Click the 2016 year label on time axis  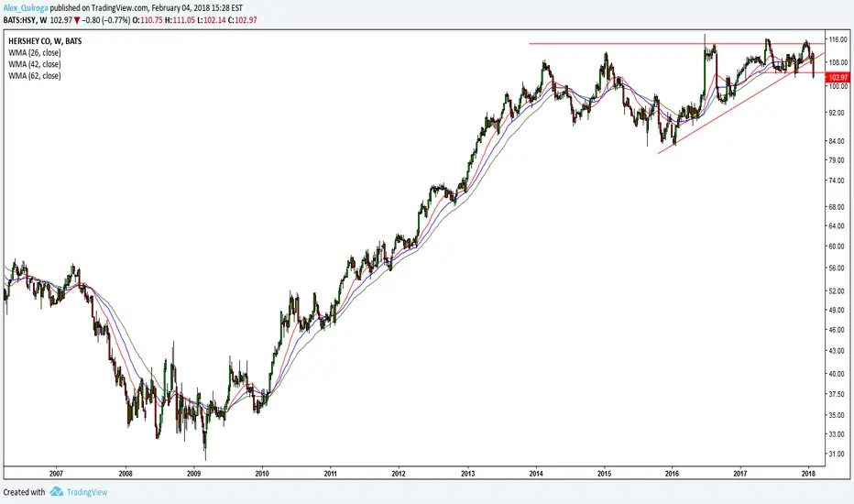click(x=672, y=474)
